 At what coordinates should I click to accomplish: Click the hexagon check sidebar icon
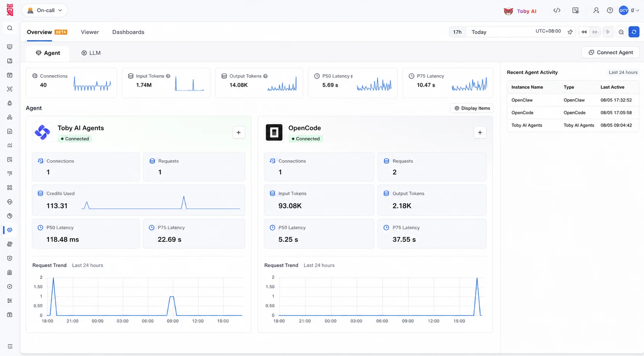click(x=10, y=287)
